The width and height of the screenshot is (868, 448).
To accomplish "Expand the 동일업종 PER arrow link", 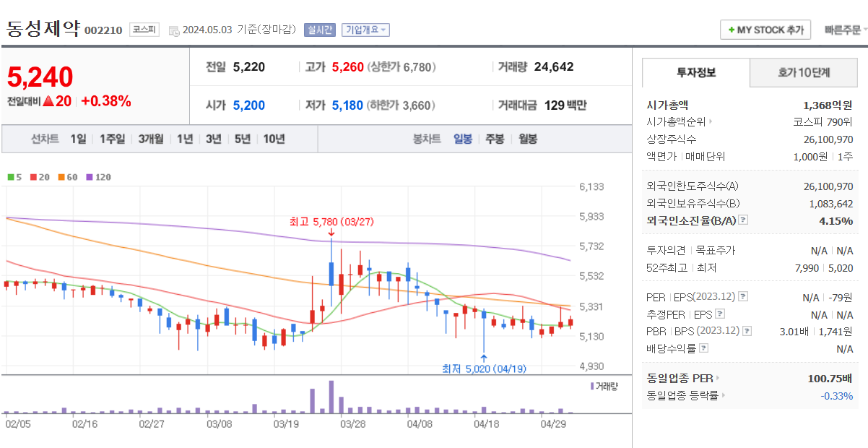I will pyautogui.click(x=717, y=378).
